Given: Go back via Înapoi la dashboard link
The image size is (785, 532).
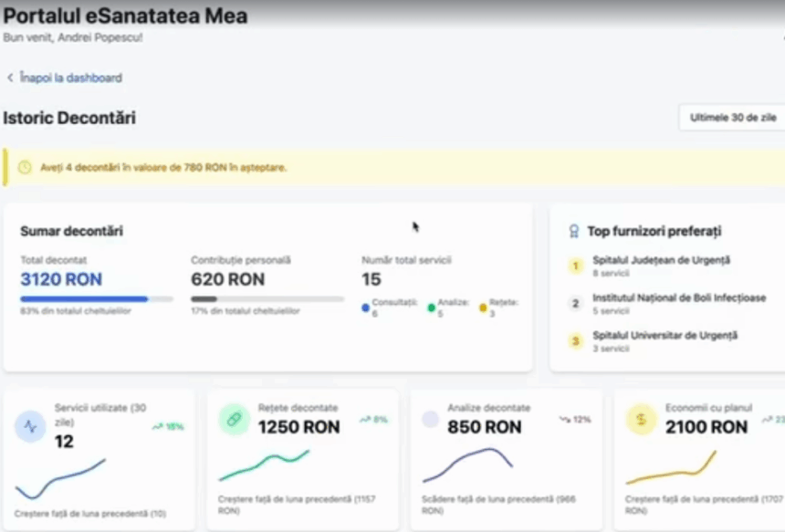Looking at the screenshot, I should (x=70, y=78).
